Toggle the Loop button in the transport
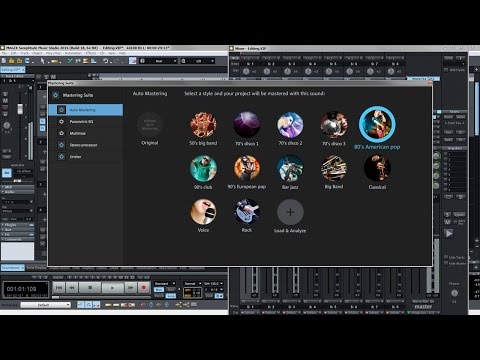Screen dimensions: 480x360 (x=171, y=296)
